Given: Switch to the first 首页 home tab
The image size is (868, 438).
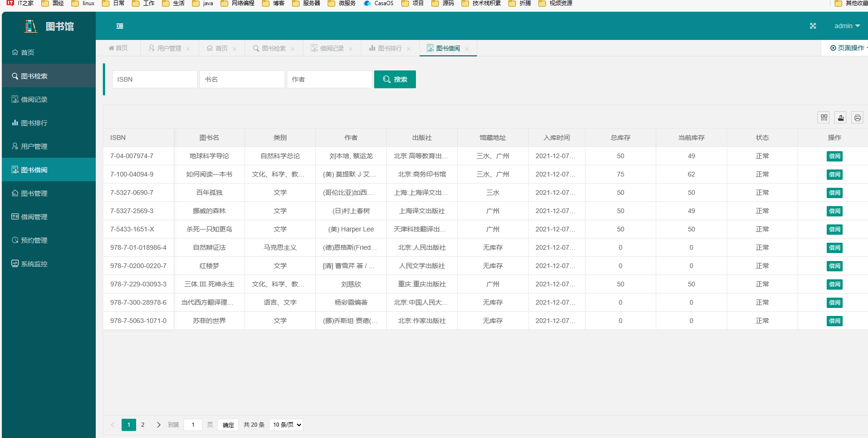Looking at the screenshot, I should [118, 48].
